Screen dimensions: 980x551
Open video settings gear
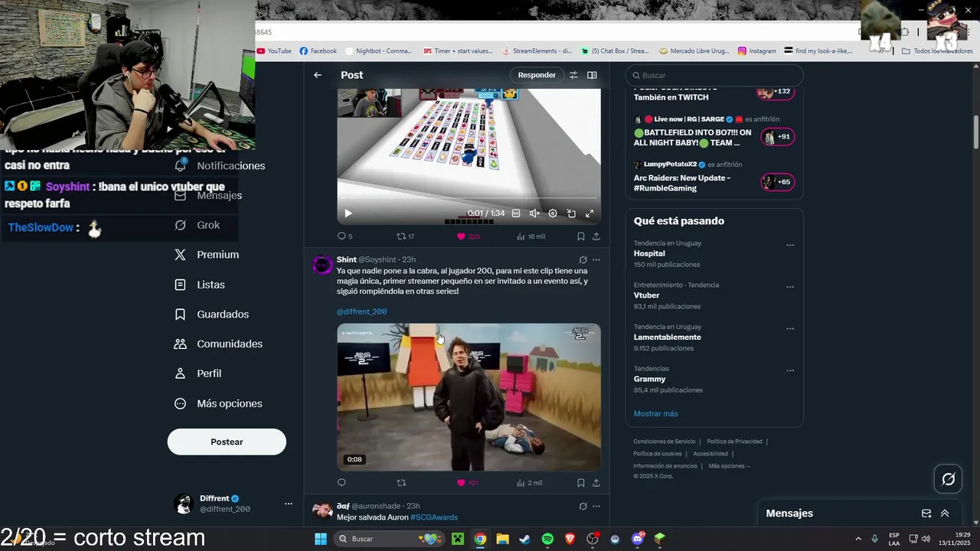click(x=553, y=214)
